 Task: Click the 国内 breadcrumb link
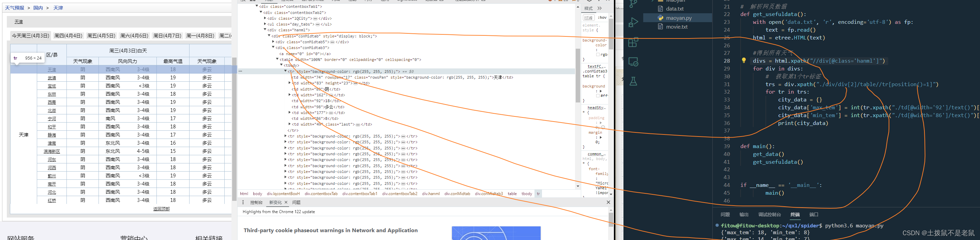click(x=38, y=8)
